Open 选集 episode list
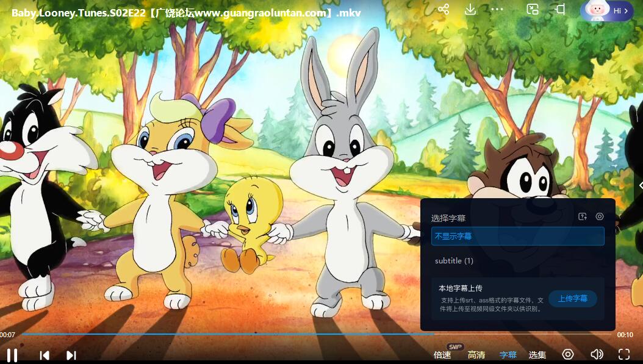The height and width of the screenshot is (364, 643). (537, 355)
